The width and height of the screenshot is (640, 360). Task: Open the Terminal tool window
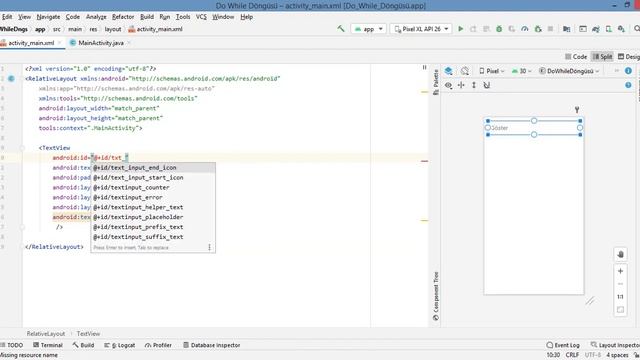(x=48, y=345)
